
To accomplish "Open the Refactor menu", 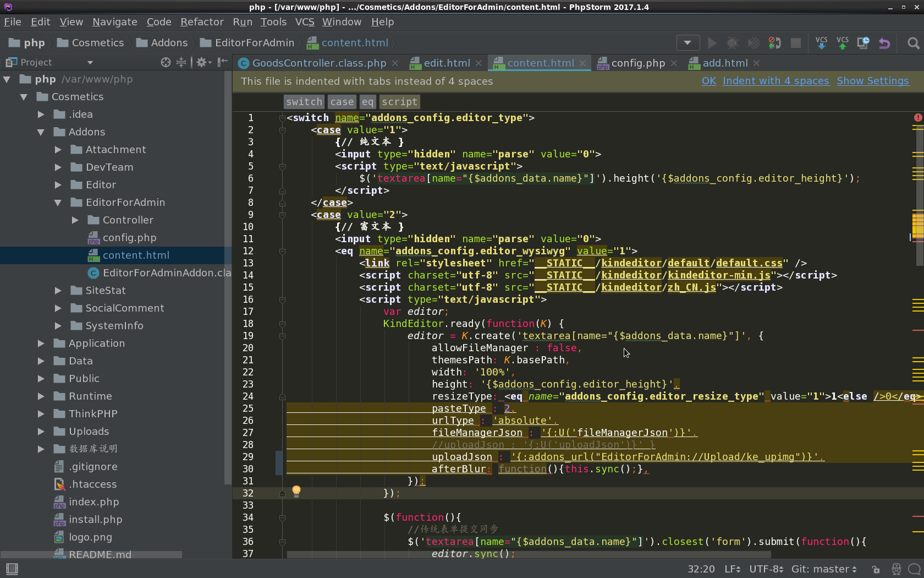I will (202, 22).
